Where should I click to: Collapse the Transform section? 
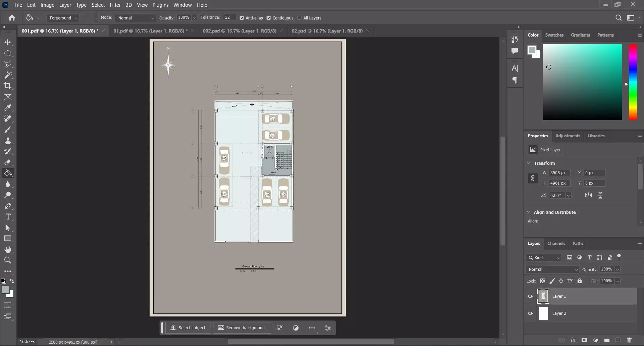(x=529, y=163)
